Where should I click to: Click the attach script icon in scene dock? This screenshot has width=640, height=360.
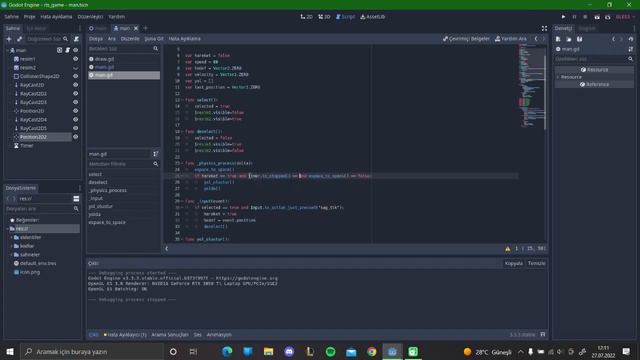76,39
